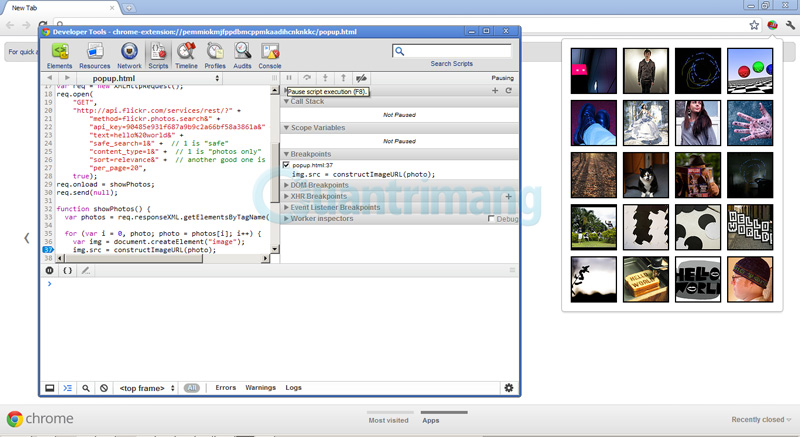Open the Timeline panel

186,56
